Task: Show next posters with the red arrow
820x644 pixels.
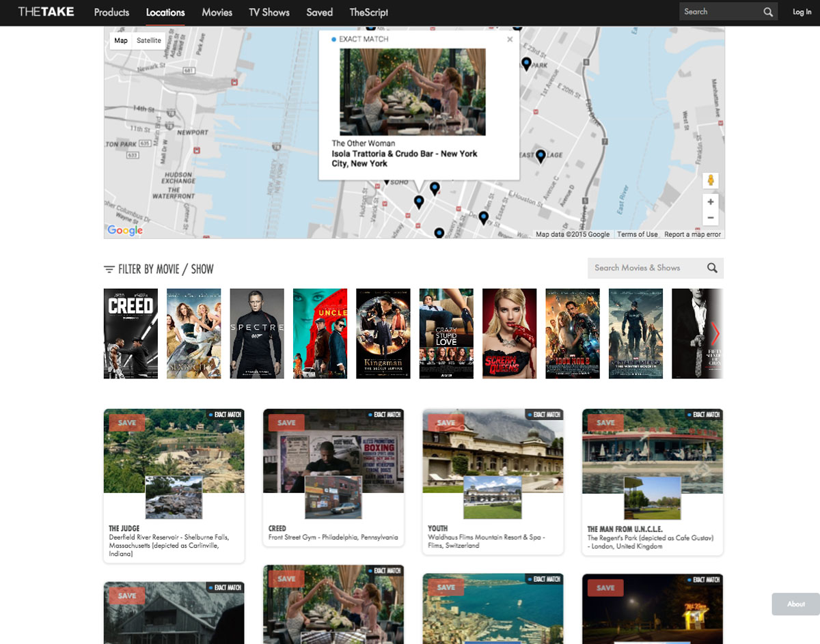Action: click(x=715, y=333)
